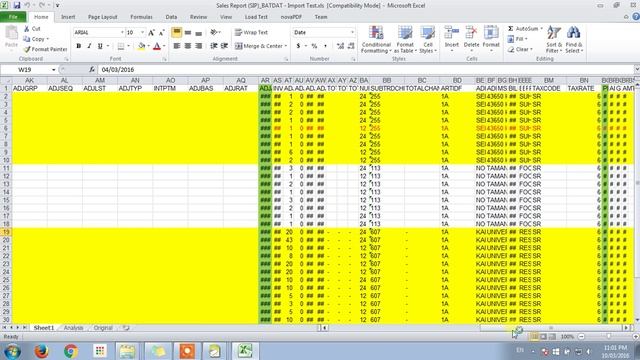
Task: Click the Copy icon
Action: tap(27, 39)
